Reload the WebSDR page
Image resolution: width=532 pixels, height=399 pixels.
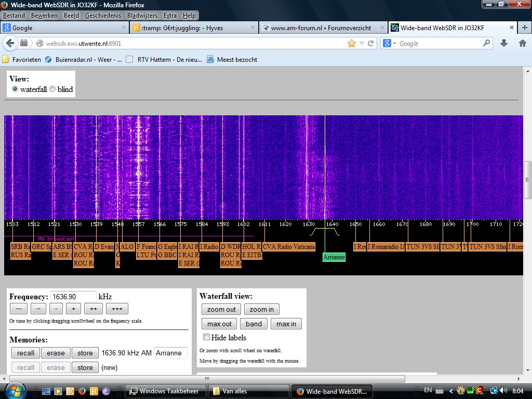click(x=371, y=44)
